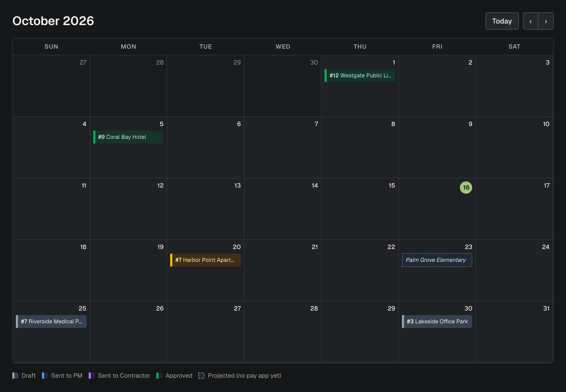
Task: Click the 'Sent to Contractor' legend label
Action: click(x=124, y=376)
